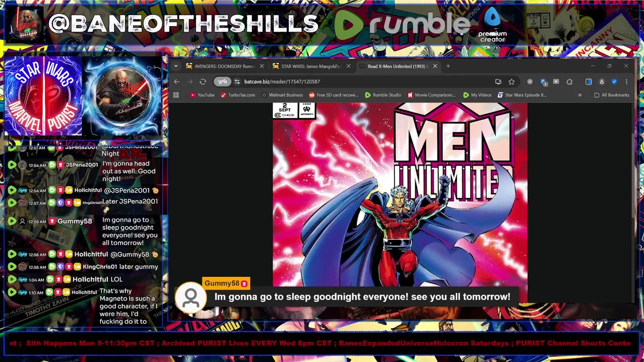Image resolution: width=644 pixels, height=362 pixels.
Task: Open the gray shield extension icon
Action: click(x=530, y=81)
